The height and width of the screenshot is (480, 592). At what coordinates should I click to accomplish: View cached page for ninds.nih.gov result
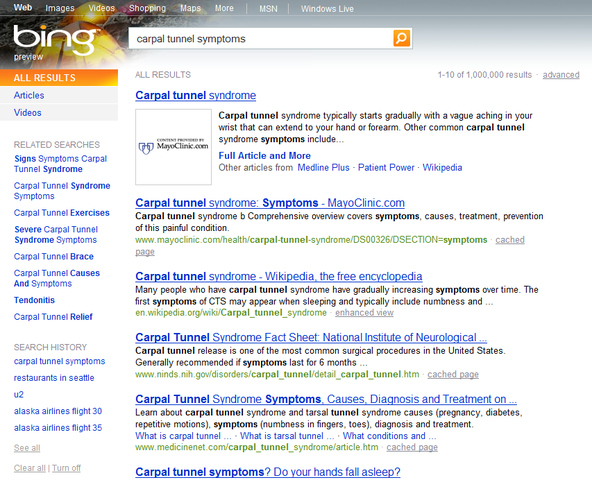click(x=453, y=374)
